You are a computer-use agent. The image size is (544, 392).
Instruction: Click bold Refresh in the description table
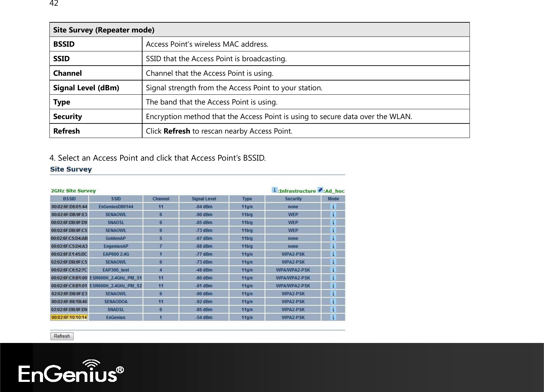pos(177,131)
